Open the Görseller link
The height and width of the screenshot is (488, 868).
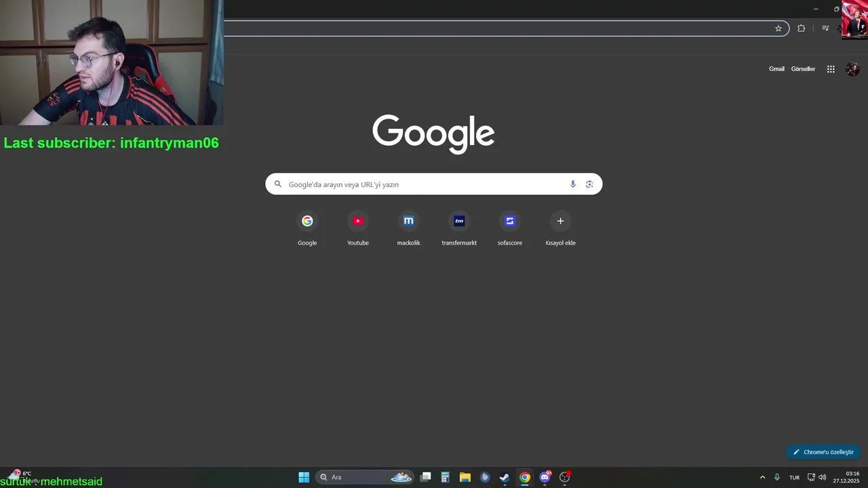pos(803,69)
